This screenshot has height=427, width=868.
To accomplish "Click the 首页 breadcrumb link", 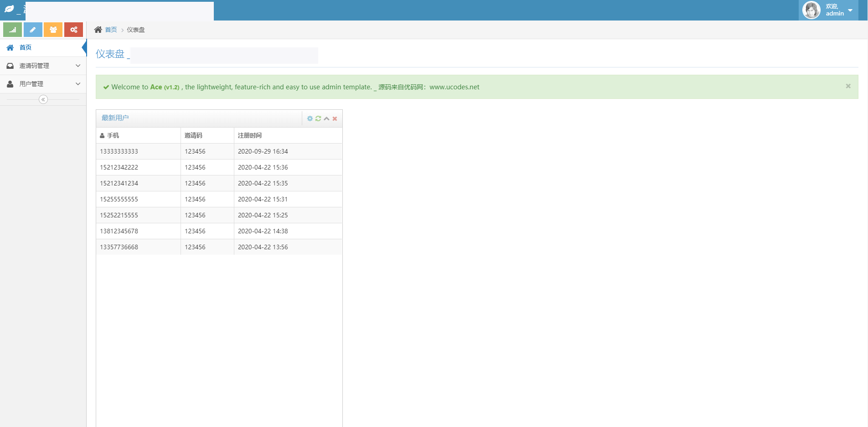I will click(111, 30).
